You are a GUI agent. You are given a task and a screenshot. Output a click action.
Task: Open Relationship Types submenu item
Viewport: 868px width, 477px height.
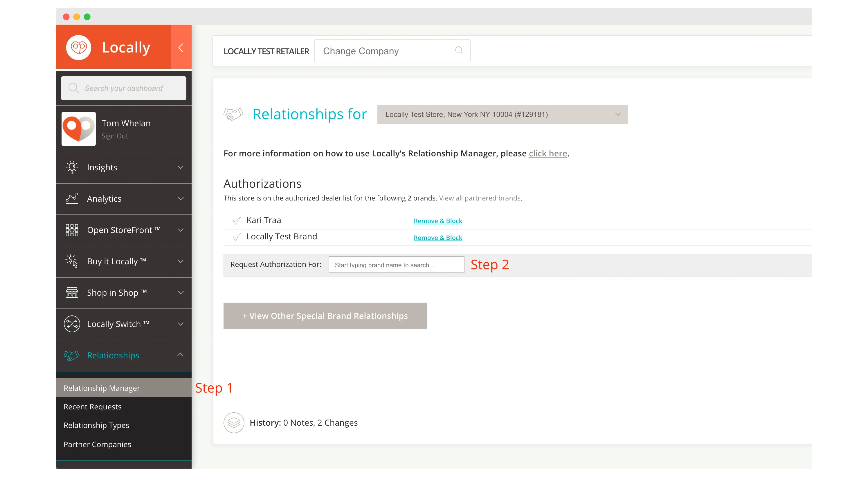(x=96, y=425)
